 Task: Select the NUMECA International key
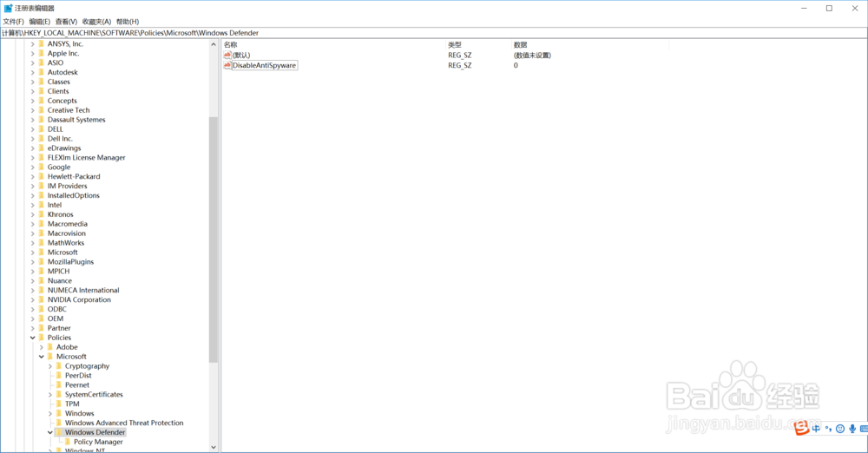pyautogui.click(x=83, y=290)
